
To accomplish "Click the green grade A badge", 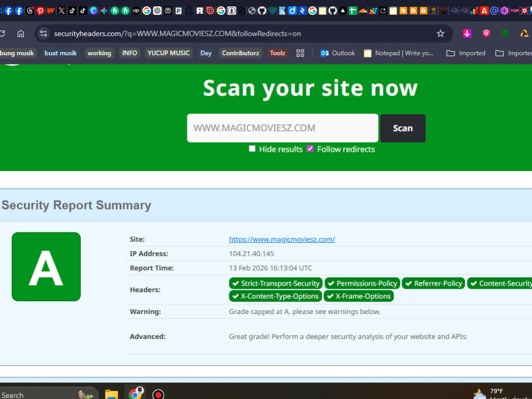I will (x=46, y=267).
